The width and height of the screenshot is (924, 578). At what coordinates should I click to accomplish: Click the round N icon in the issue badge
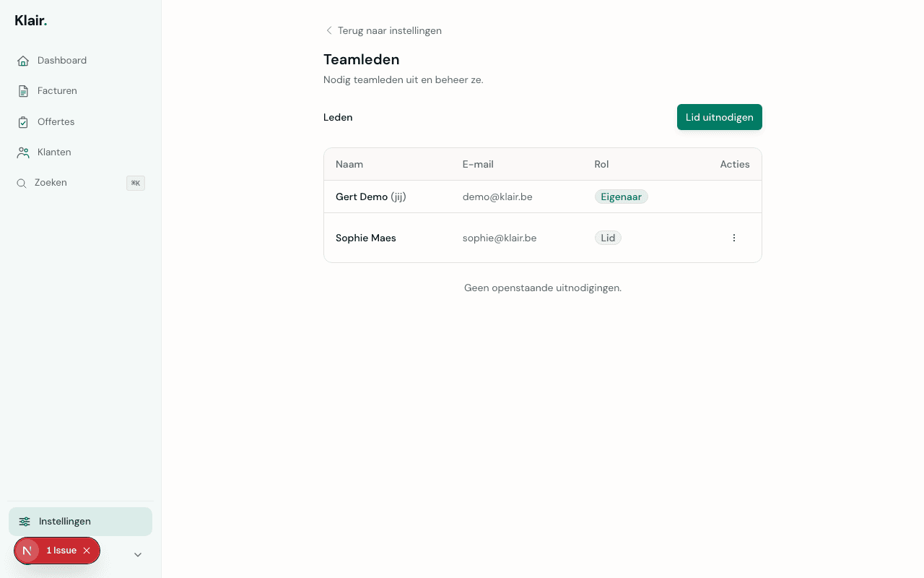click(27, 551)
